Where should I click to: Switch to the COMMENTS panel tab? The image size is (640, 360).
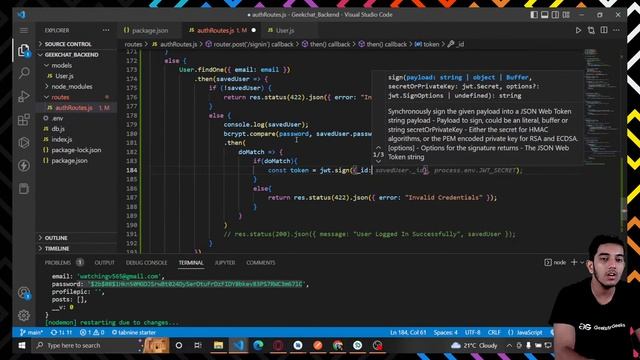[x=260, y=262]
